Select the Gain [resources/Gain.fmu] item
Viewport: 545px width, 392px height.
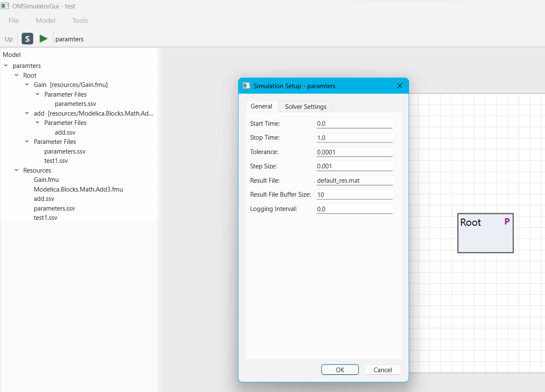click(71, 85)
